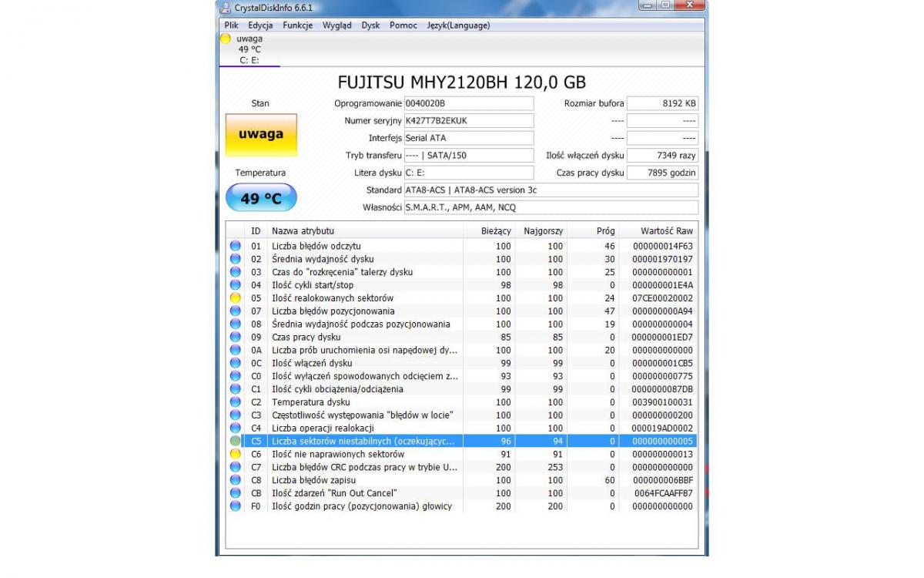Click the Ilość włączeń dysku value 7349 razy

coord(662,156)
